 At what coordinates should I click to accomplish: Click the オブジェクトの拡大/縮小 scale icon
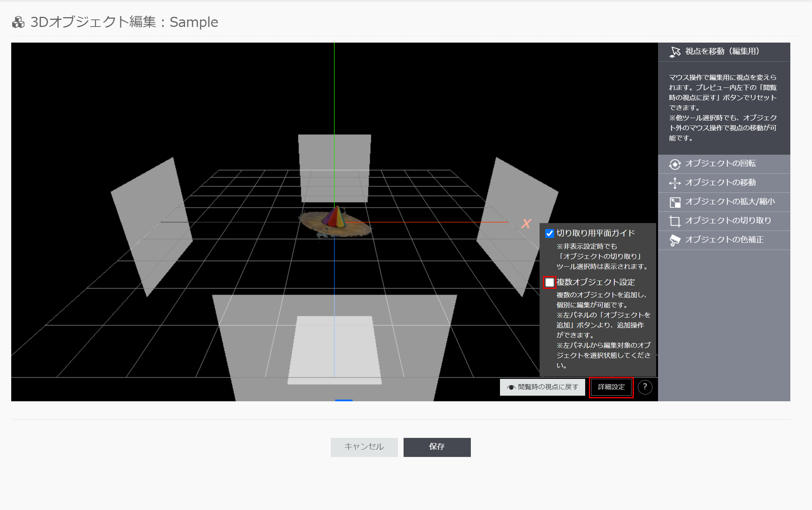(675, 202)
